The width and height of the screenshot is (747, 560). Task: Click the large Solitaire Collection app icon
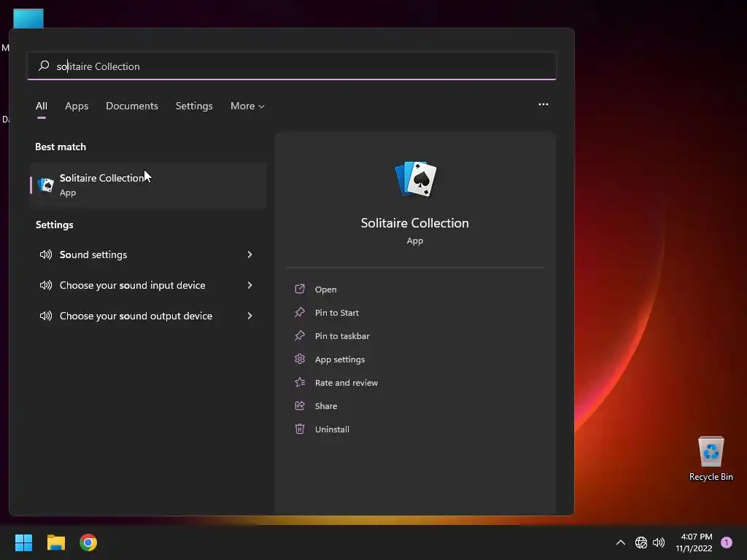click(x=416, y=179)
